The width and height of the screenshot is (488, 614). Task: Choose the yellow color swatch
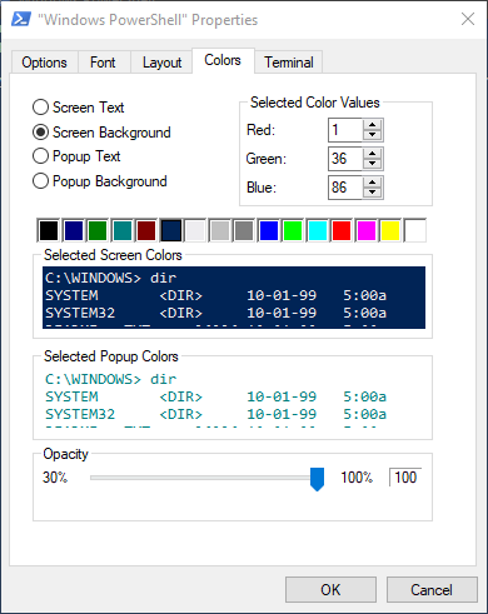tap(390, 230)
